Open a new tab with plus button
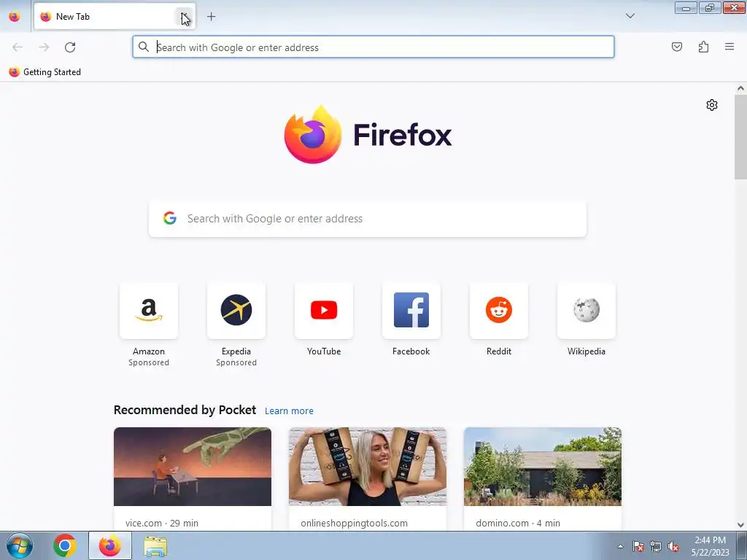 (211, 17)
